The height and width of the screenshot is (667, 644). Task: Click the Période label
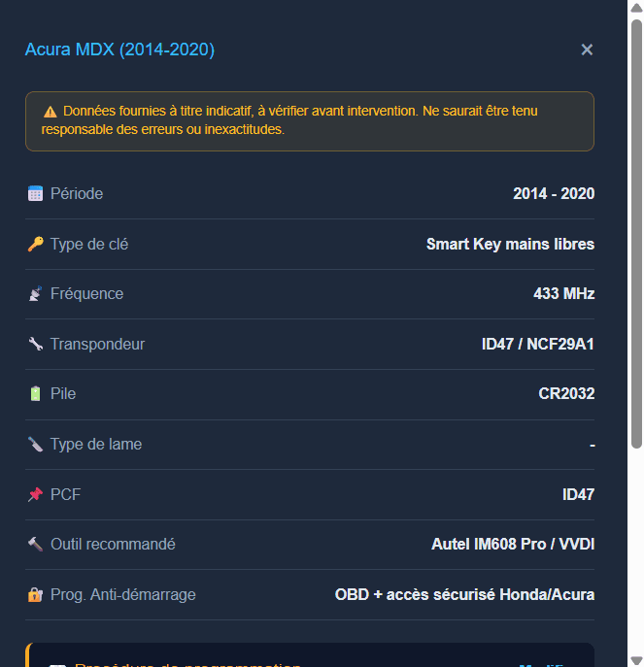[77, 193]
